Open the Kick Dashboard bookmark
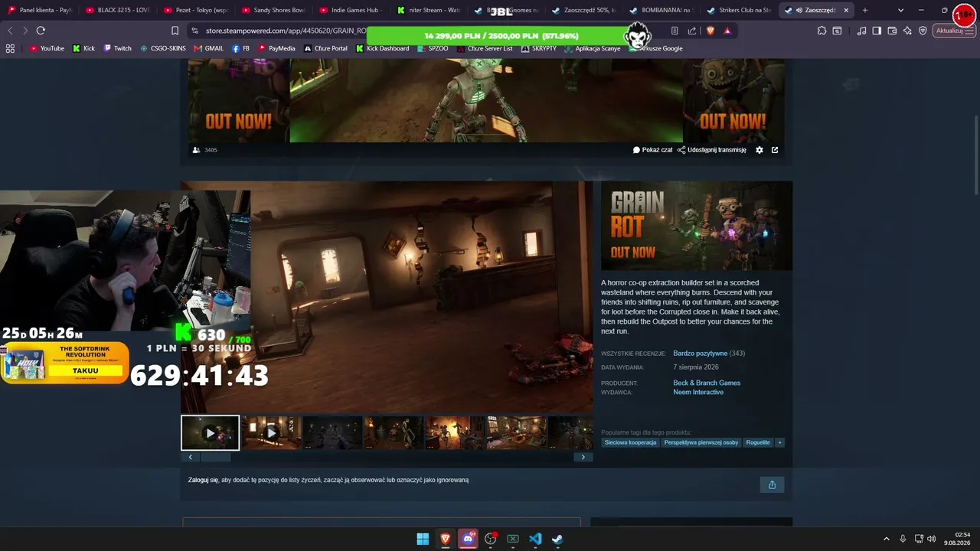The height and width of the screenshot is (551, 980). point(383,48)
